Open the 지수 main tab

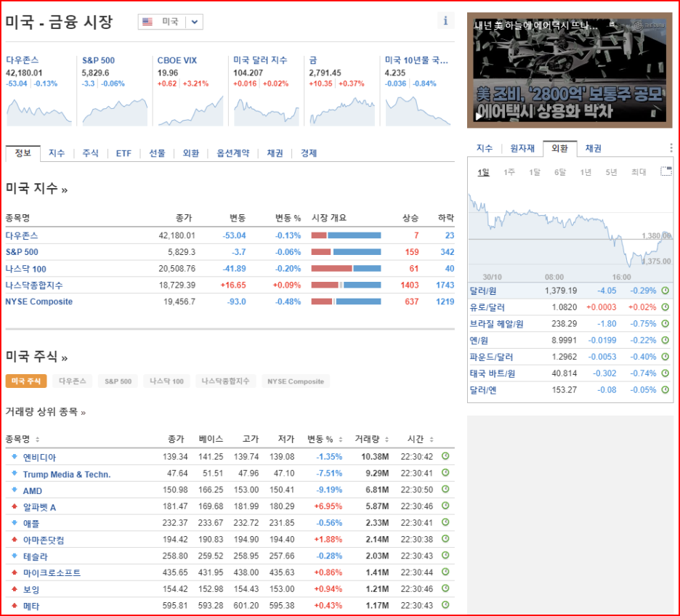tap(57, 153)
